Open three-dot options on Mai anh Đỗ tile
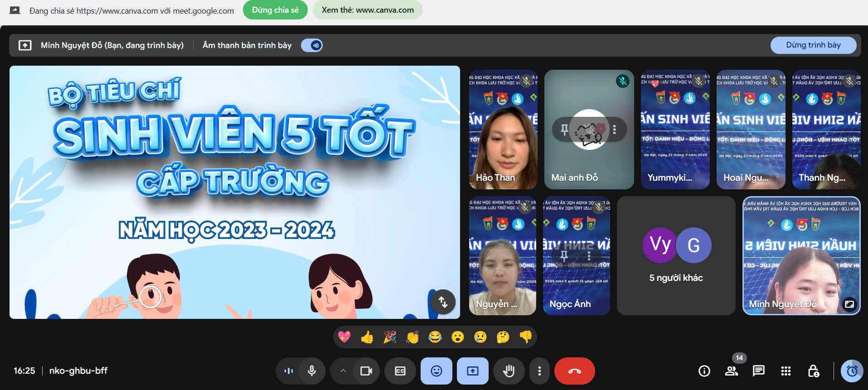 pos(615,130)
